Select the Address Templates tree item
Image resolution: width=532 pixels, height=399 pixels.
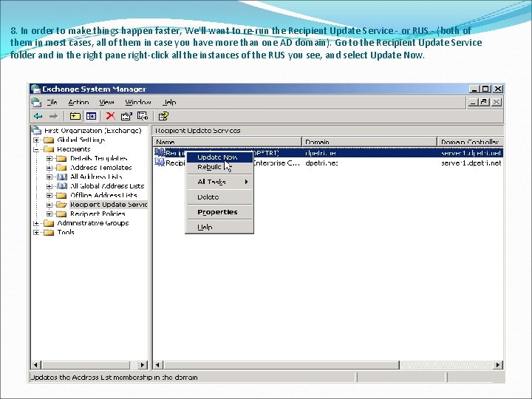point(100,168)
